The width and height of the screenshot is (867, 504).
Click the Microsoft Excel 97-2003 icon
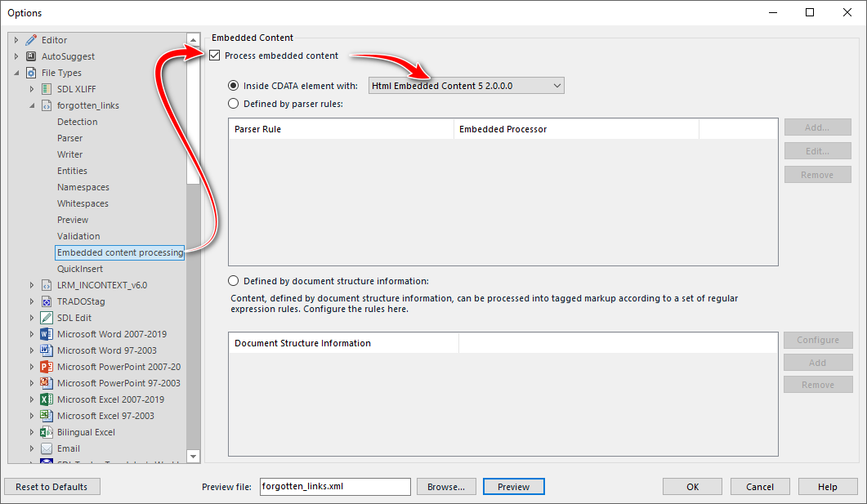pos(47,416)
